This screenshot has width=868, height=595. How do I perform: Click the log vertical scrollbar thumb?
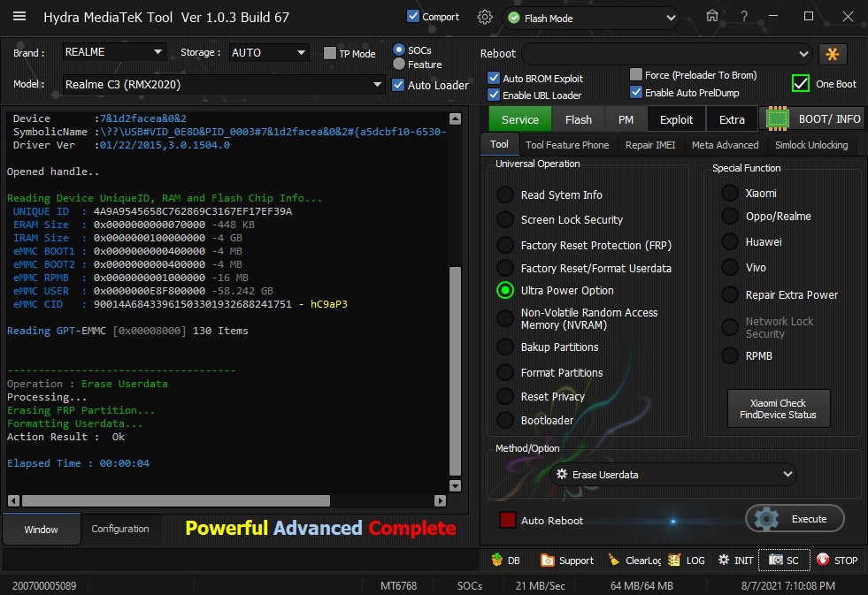coord(455,371)
